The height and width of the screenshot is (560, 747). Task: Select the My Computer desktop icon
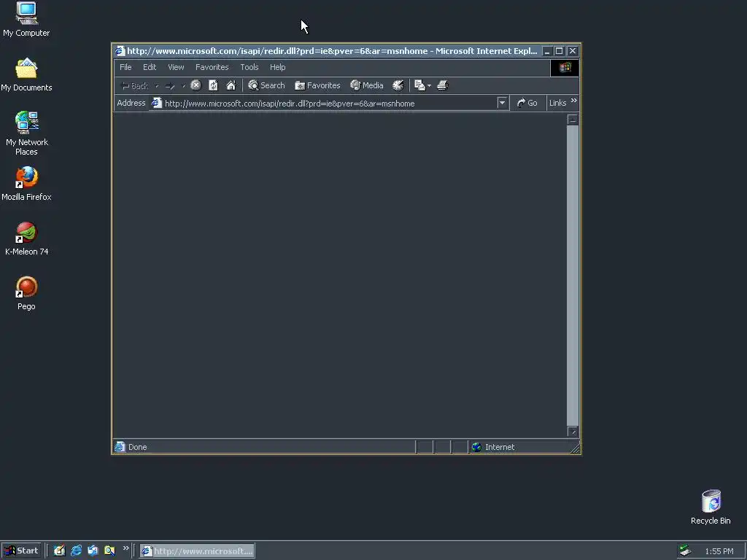point(26,19)
